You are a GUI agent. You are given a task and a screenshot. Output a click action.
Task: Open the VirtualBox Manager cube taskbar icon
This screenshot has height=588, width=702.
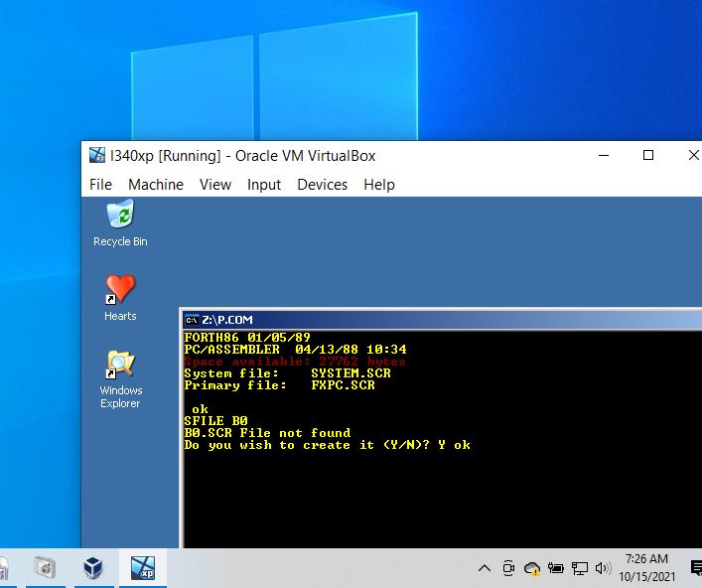tap(93, 568)
